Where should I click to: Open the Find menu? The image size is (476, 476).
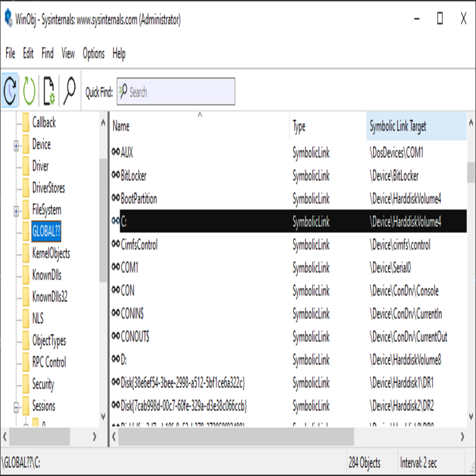pos(47,53)
